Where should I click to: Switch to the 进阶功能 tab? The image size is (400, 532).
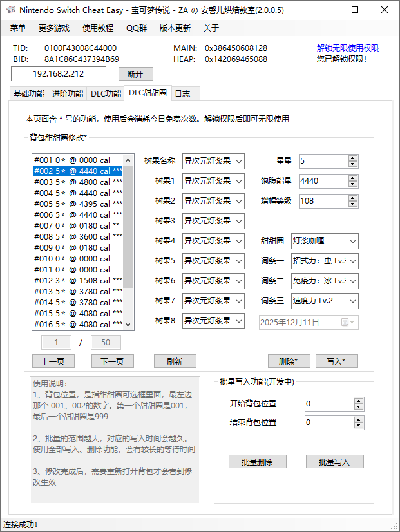click(68, 93)
